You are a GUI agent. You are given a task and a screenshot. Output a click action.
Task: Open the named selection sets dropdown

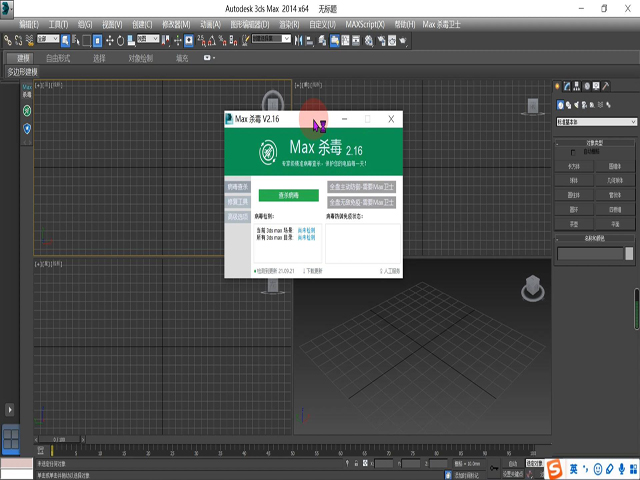tap(271, 39)
